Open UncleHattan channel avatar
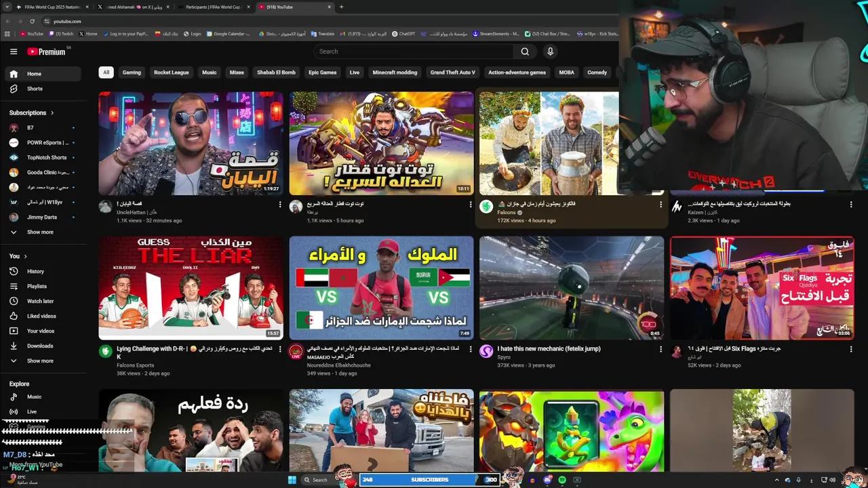The image size is (868, 488). click(105, 207)
